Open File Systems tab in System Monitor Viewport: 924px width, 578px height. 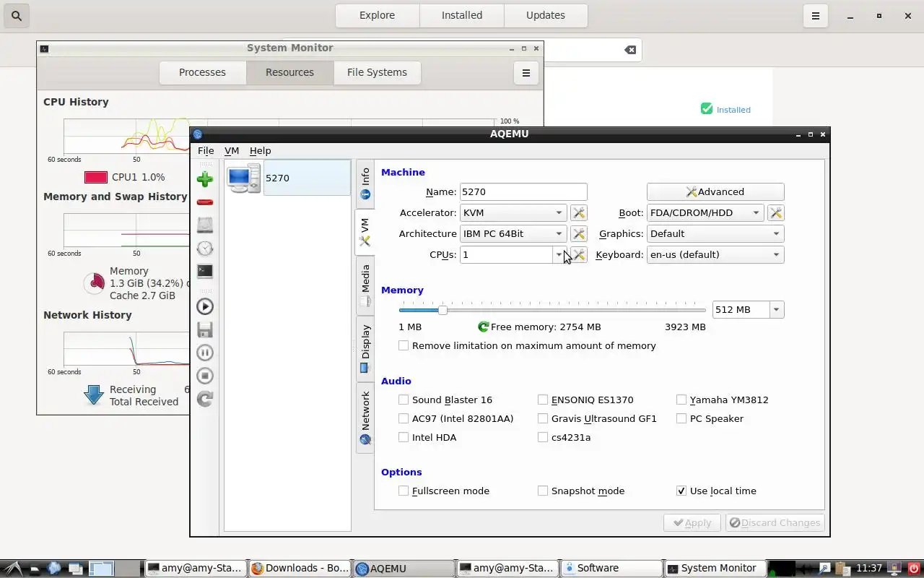pyautogui.click(x=377, y=72)
